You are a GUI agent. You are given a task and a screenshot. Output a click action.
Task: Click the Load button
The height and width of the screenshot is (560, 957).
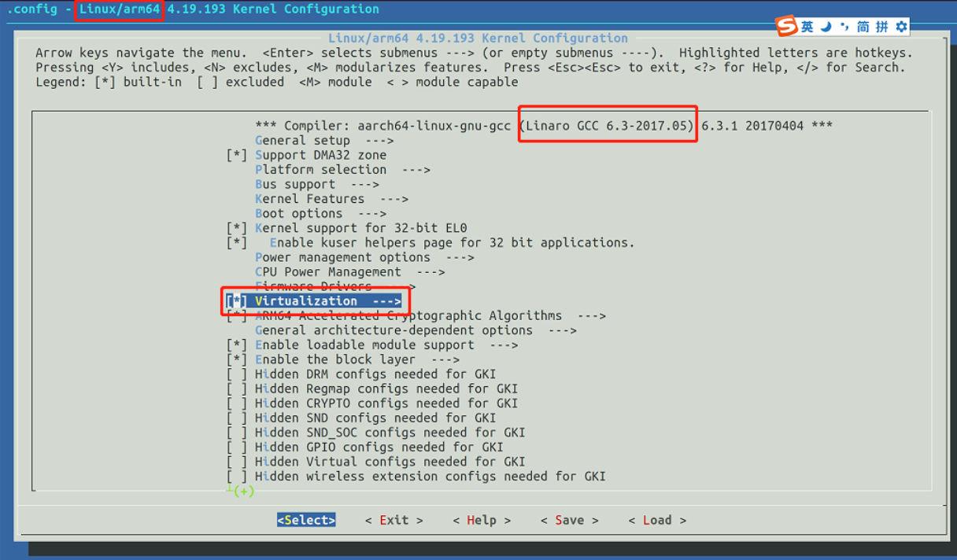[x=657, y=520]
